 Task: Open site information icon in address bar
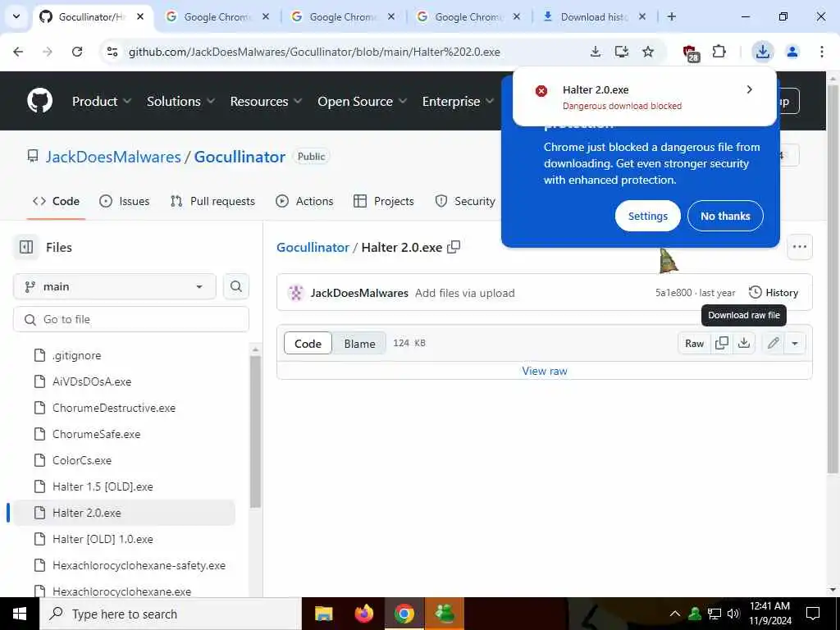(112, 52)
